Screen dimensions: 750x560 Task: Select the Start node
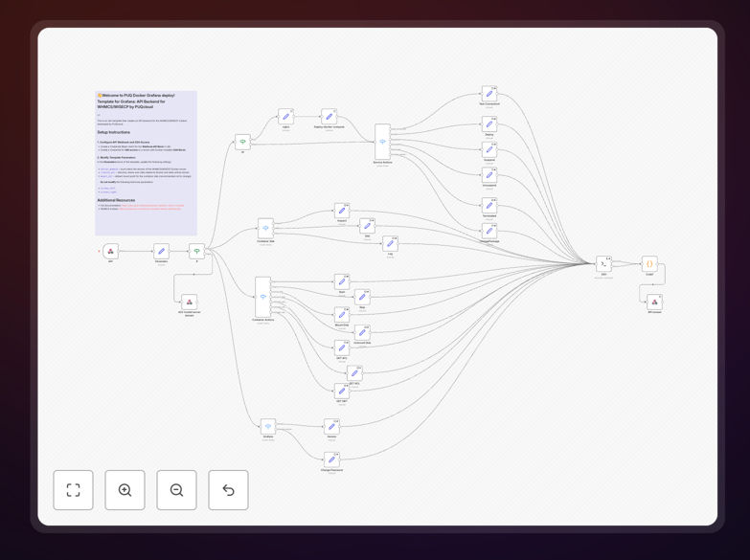[x=342, y=281]
